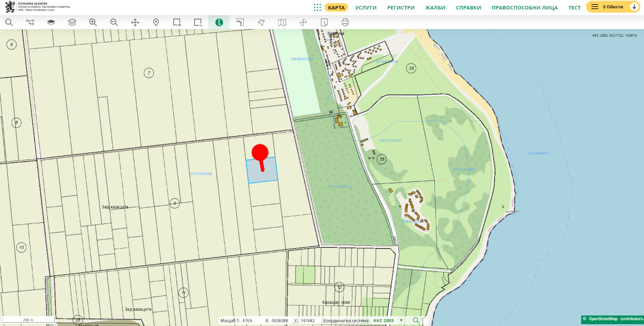The image size is (644, 326).
Task: Toggle the green info identify tool
Action: click(219, 22)
